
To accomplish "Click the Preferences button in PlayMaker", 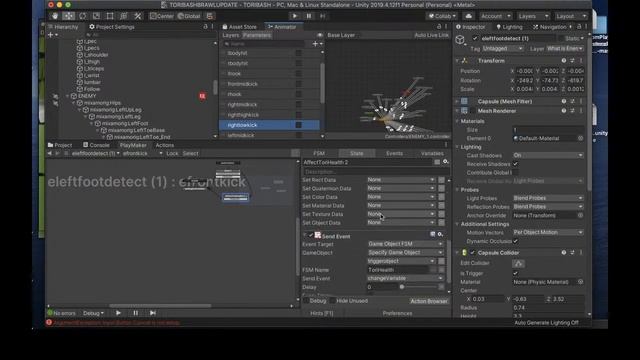I will (x=397, y=313).
